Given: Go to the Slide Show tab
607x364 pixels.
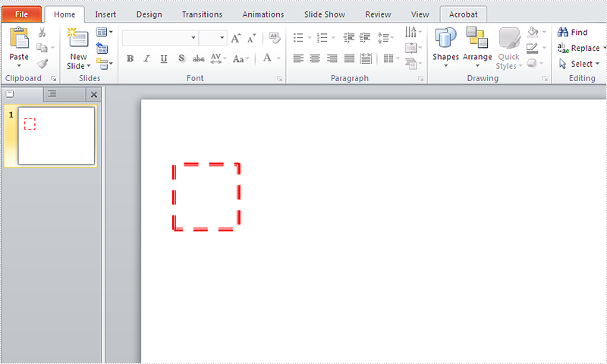Looking at the screenshot, I should [325, 14].
